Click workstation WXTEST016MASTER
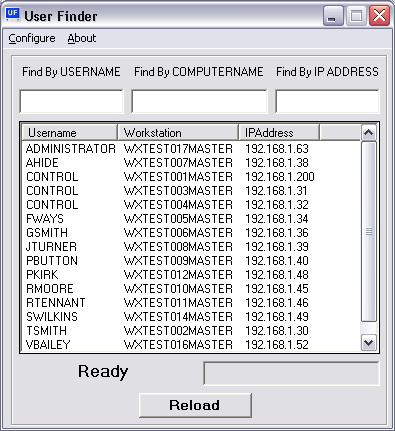 point(178,345)
